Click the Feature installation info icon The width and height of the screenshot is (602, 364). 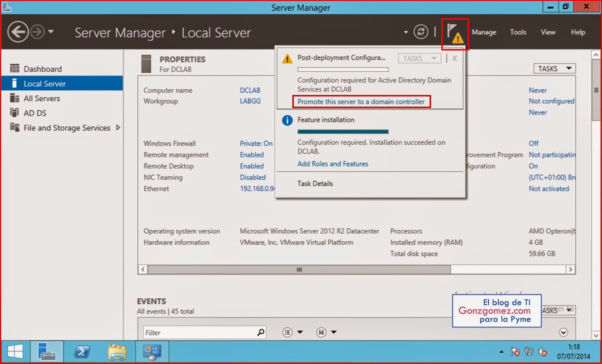click(x=287, y=121)
